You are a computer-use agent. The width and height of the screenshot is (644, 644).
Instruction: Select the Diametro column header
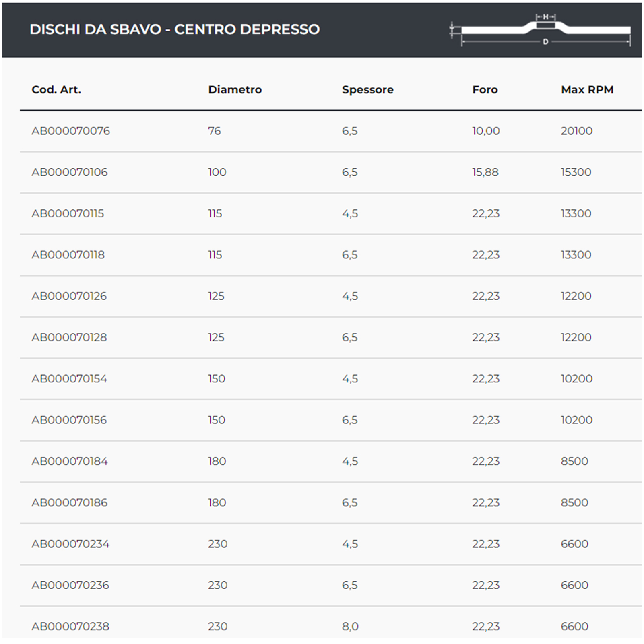235,89
